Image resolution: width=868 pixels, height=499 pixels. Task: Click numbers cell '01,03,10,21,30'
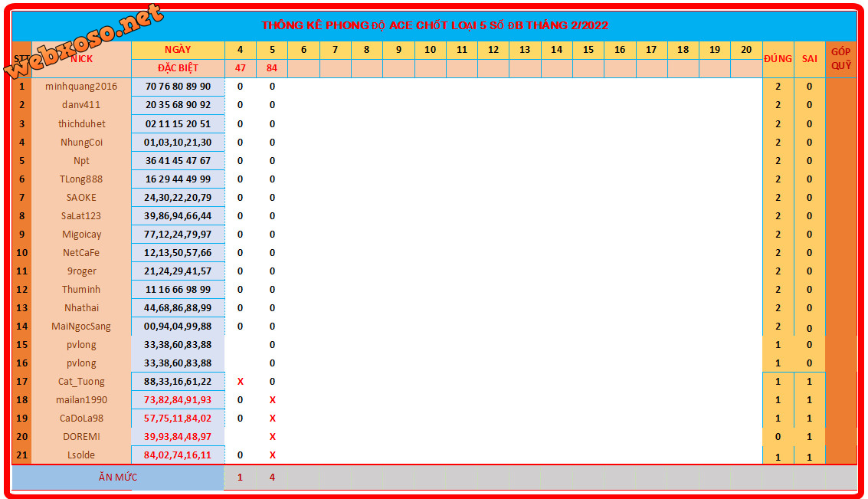[178, 143]
